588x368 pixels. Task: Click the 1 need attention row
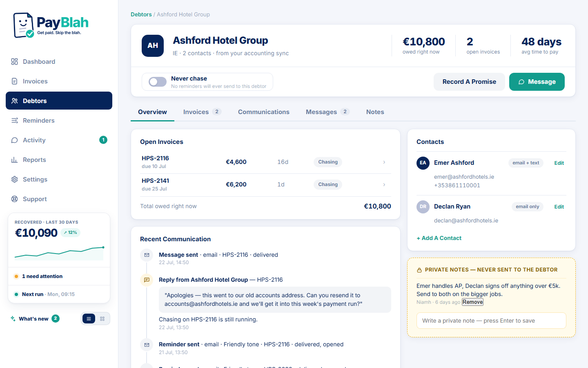(59, 276)
